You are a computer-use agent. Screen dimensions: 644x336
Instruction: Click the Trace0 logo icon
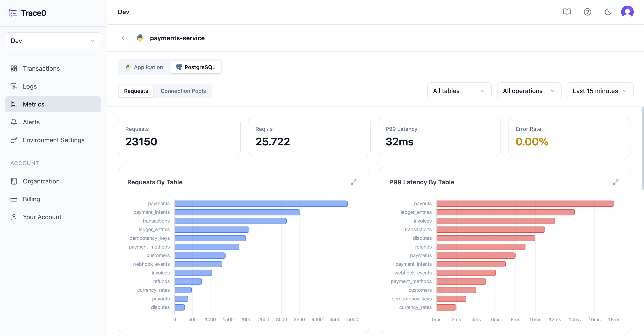[x=13, y=13]
